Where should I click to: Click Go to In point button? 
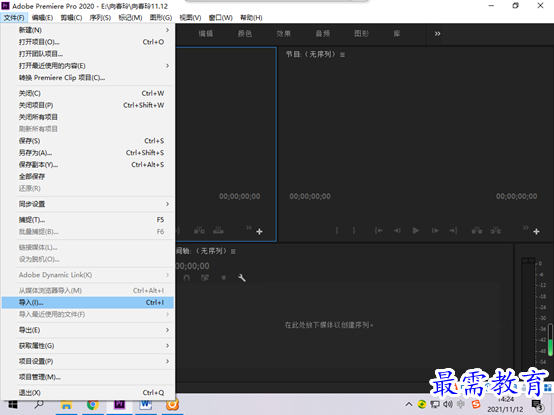point(378,231)
